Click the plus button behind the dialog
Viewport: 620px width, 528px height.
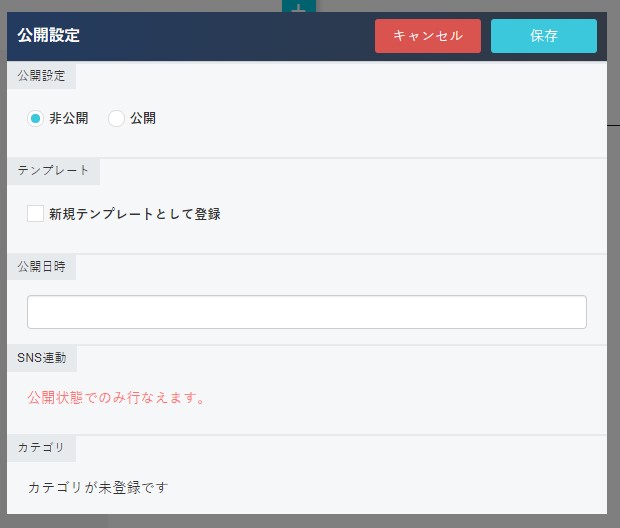pos(299,6)
